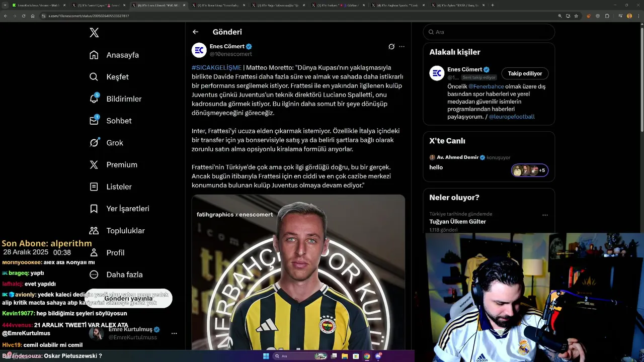Bookmark this page with the star icon

coord(576,16)
